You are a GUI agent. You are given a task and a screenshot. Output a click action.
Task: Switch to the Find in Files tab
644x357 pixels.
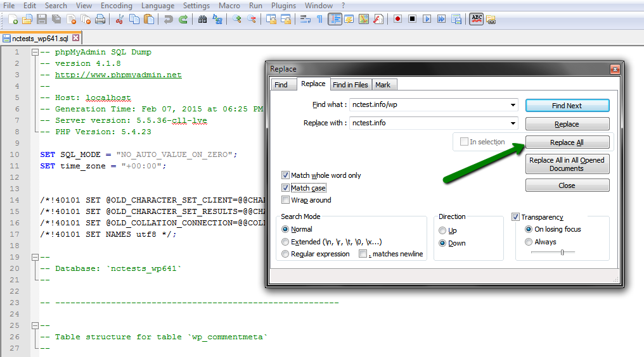point(350,85)
